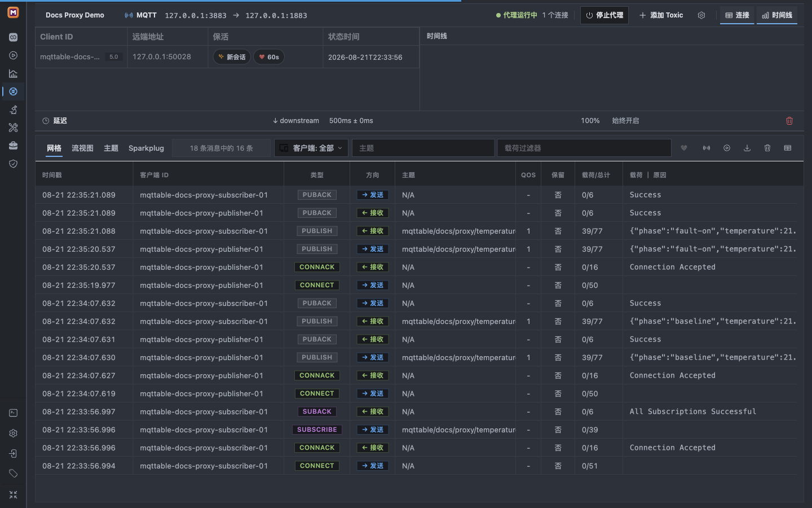Clear messages with the trash icon in toolbar

[x=767, y=148]
